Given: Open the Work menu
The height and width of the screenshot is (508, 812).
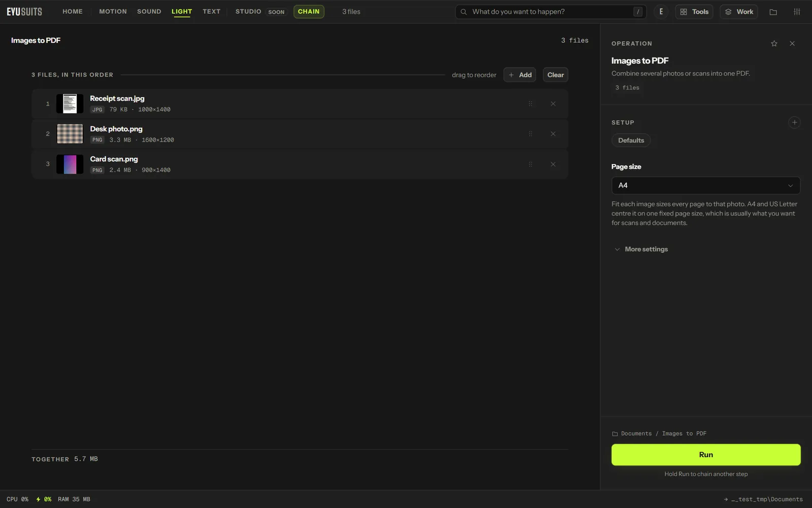Looking at the screenshot, I should tap(739, 12).
